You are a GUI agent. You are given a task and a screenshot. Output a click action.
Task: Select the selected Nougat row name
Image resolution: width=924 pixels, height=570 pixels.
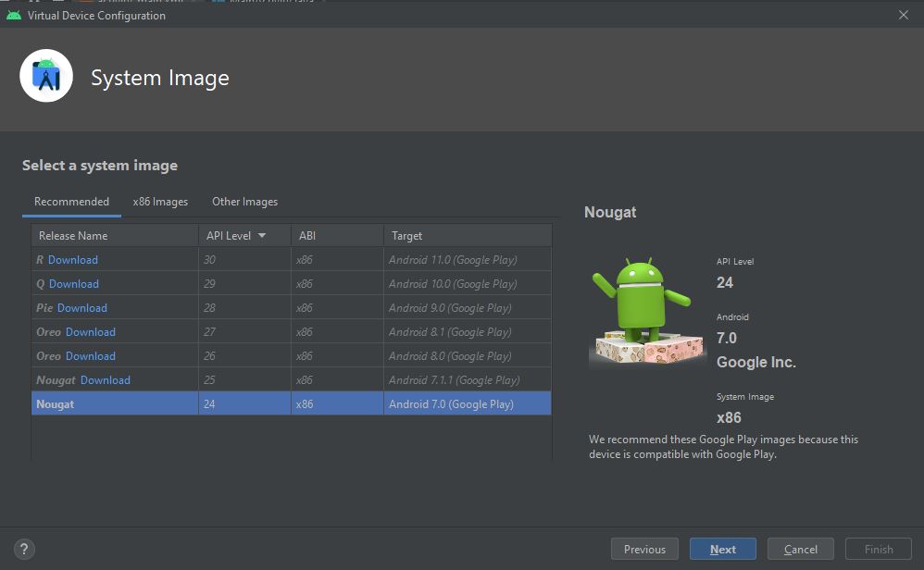pyautogui.click(x=55, y=404)
